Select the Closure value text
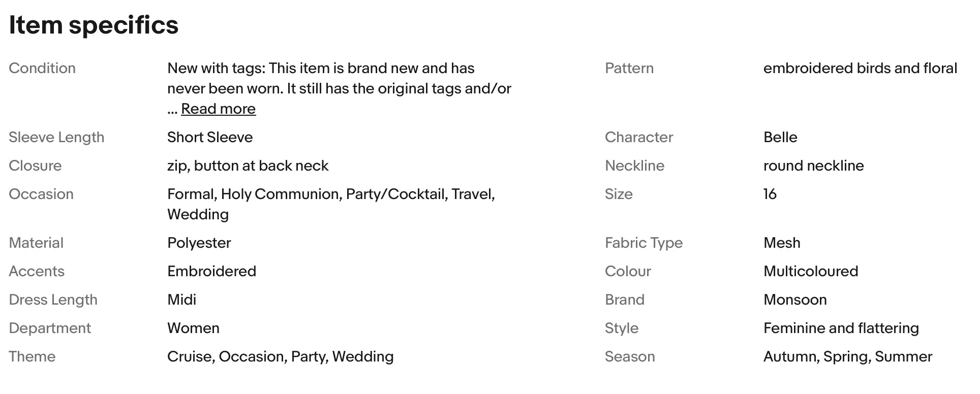This screenshot has width=980, height=394. tap(248, 166)
